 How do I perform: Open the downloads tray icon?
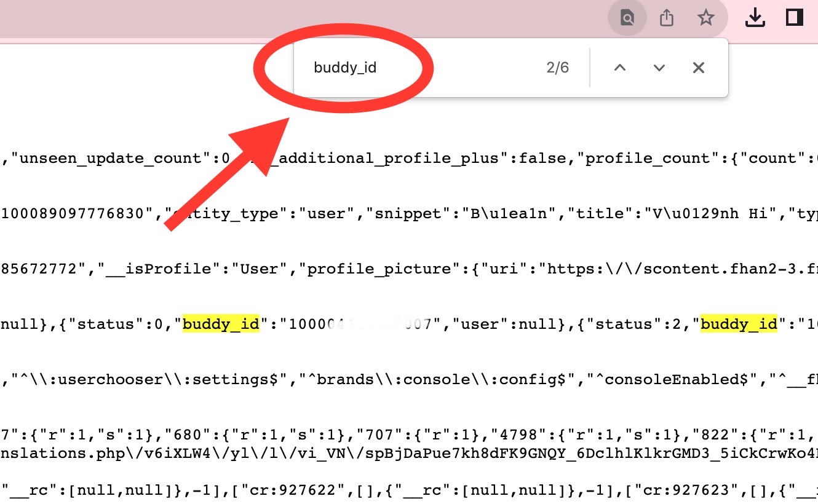pos(755,18)
